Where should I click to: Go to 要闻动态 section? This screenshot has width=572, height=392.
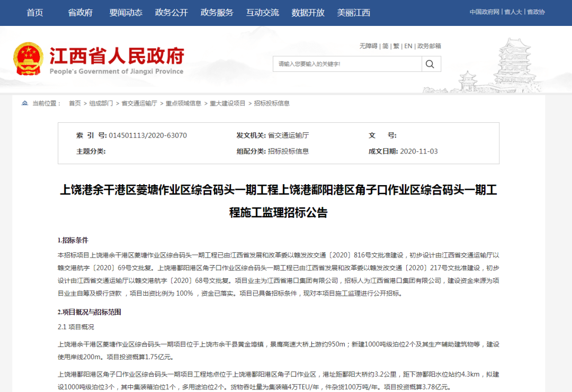[x=126, y=12]
